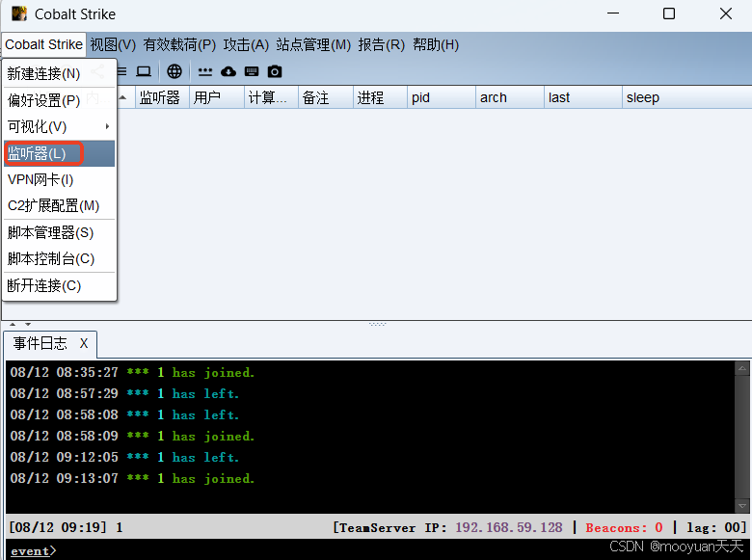The width and height of the screenshot is (752, 560).
Task: Open the Cobalt Strike menu
Action: pos(43,44)
